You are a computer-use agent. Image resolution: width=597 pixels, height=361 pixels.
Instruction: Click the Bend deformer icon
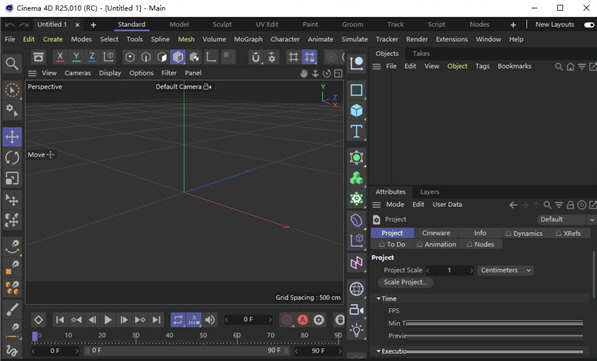tap(356, 220)
